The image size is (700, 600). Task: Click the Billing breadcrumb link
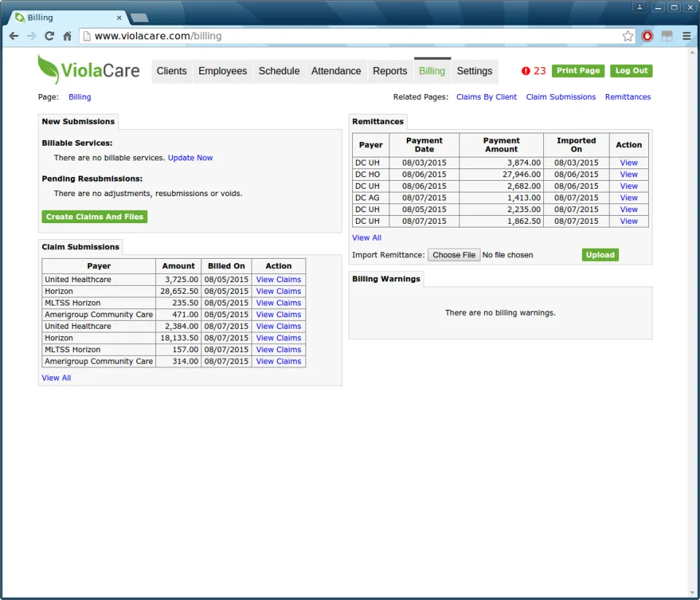point(80,97)
